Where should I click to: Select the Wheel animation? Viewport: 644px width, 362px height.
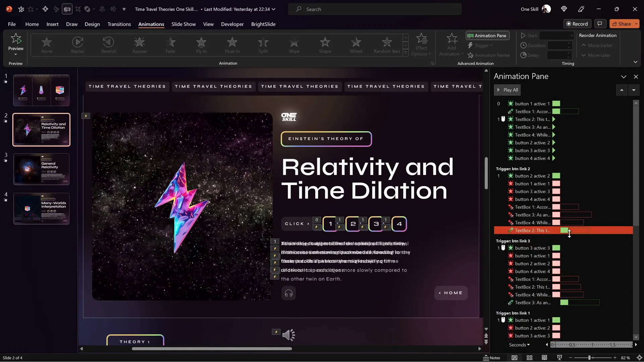(x=356, y=45)
